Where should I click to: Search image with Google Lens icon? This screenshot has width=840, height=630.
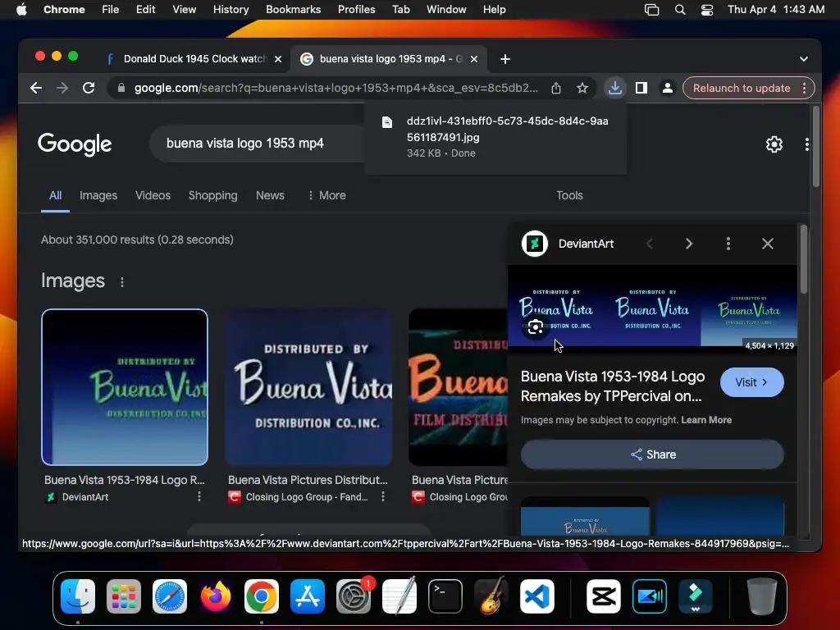coord(535,326)
